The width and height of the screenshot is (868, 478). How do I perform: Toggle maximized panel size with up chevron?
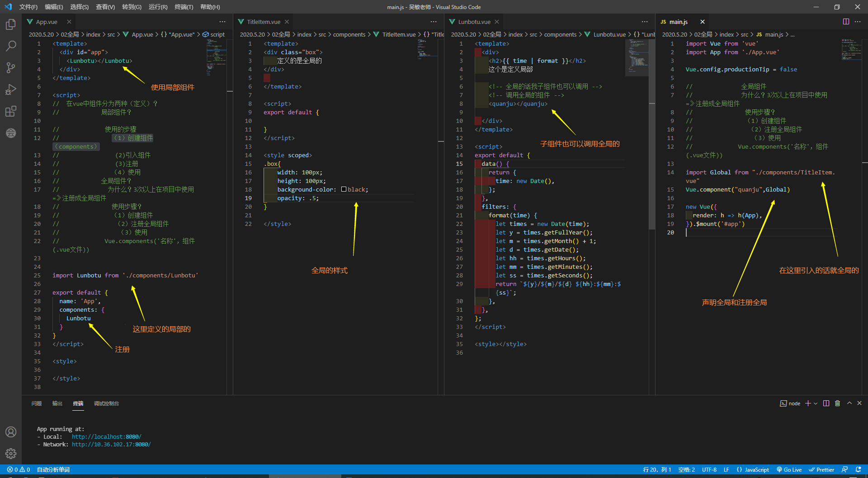tap(849, 403)
